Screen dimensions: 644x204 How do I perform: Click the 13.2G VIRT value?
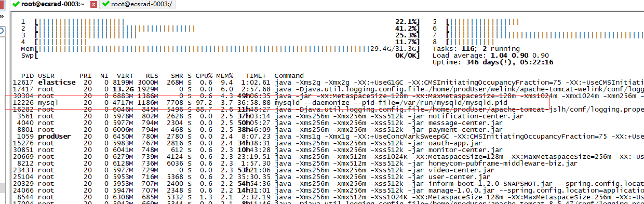click(123, 89)
